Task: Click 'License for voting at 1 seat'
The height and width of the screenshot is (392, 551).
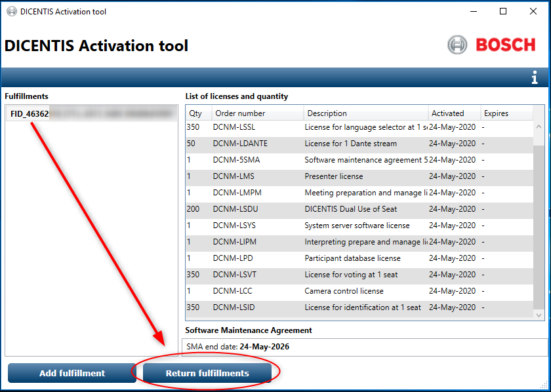Action: 351,274
